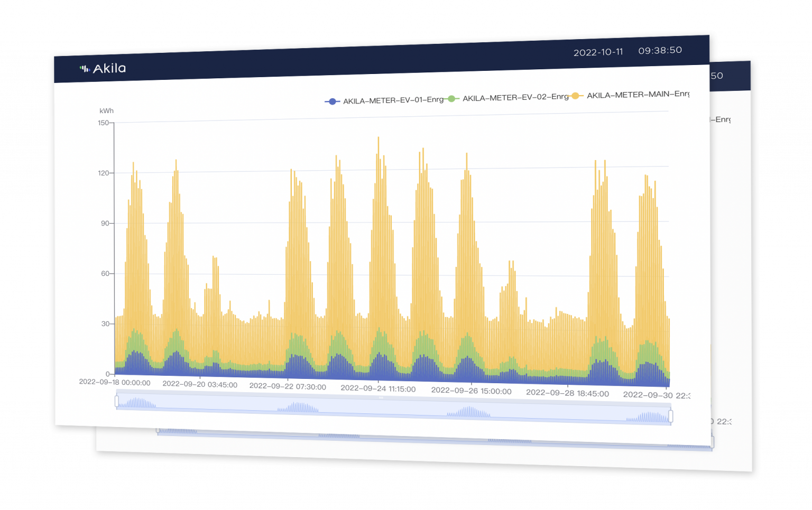Screen dimensions: 812x510
Task: Select the 2022-09-18 00:00:00 axis label
Action: pos(115,382)
